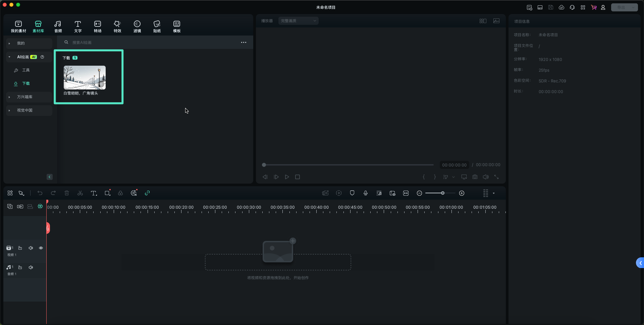Switch to the 音频 tab
This screenshot has width=644, height=325.
pyautogui.click(x=58, y=26)
